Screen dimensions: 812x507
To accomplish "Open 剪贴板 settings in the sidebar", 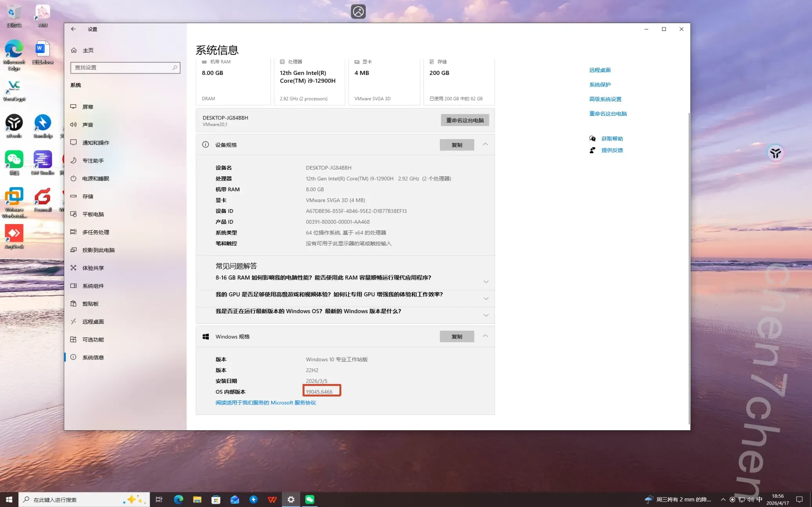I will pos(90,304).
